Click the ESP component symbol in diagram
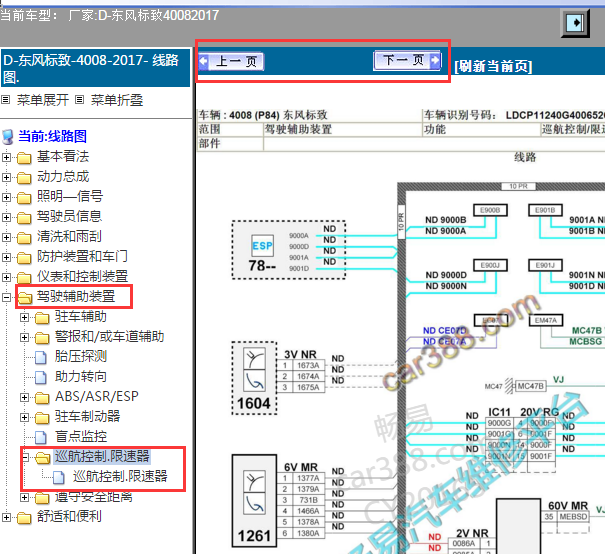The image size is (605, 554). point(262,246)
